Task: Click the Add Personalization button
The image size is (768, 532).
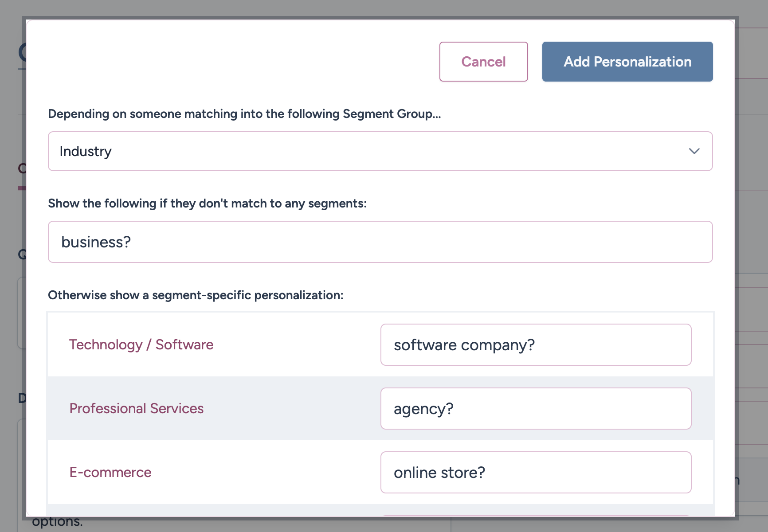Action: (627, 62)
